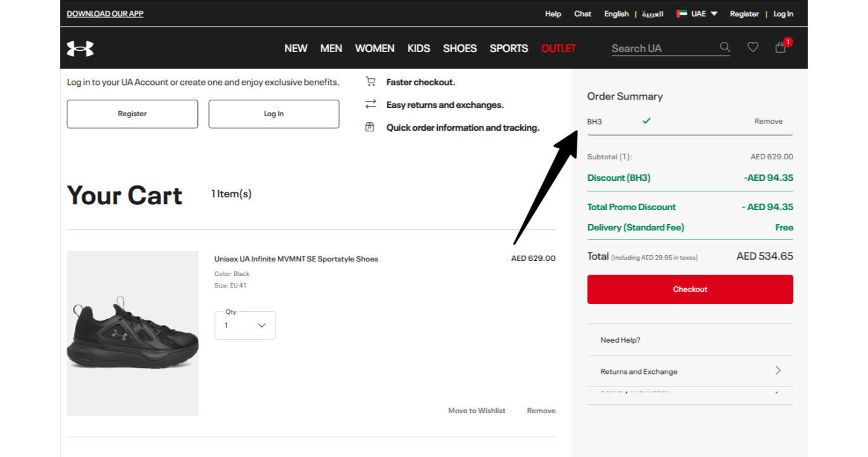The image size is (868, 457).
Task: Click the Easy returns arrows icon
Action: [371, 104]
